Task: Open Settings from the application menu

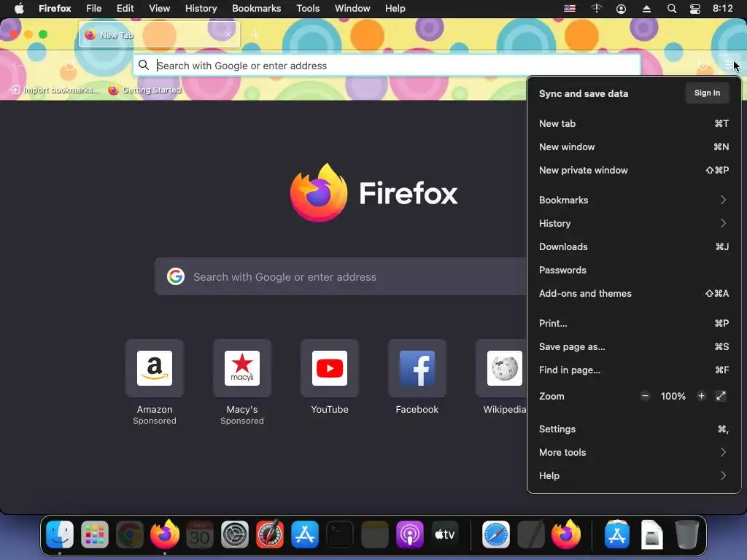Action: [x=634, y=429]
